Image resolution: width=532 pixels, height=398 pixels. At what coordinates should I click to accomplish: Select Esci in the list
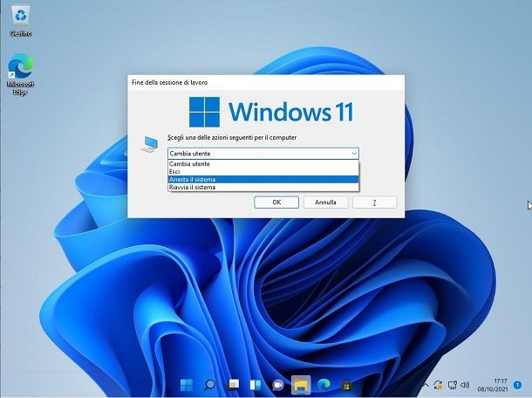tap(263, 171)
